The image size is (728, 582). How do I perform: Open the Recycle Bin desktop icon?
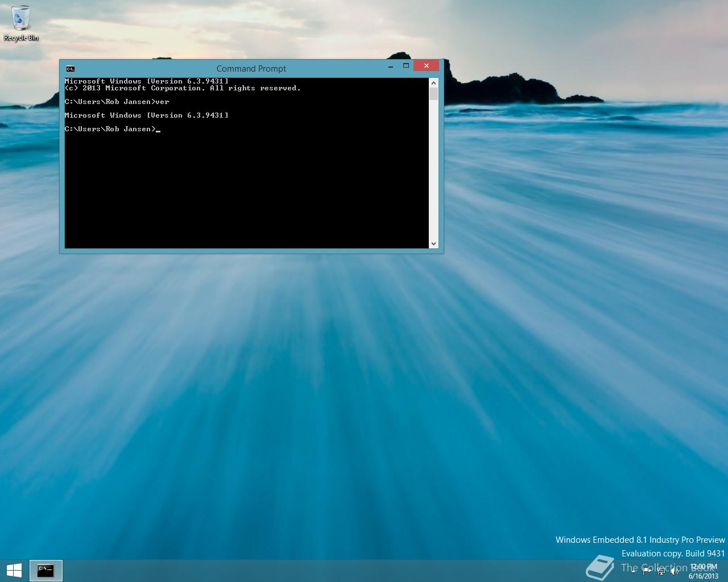(x=21, y=23)
